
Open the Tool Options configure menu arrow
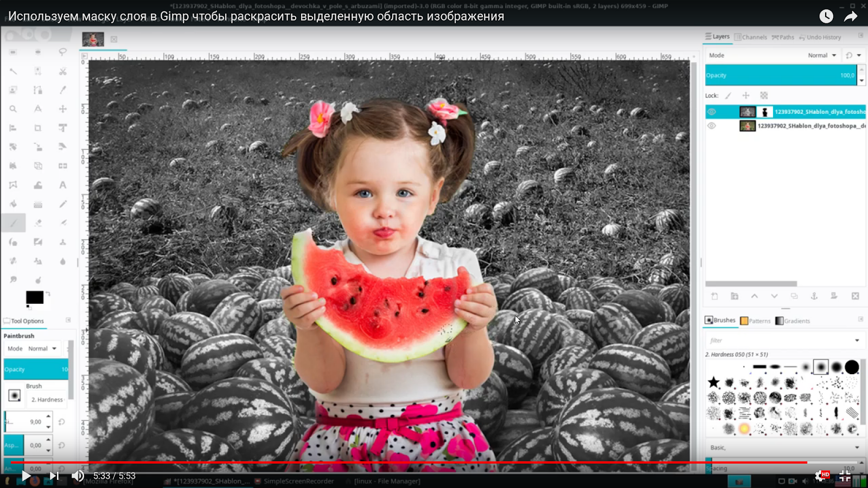click(x=68, y=320)
